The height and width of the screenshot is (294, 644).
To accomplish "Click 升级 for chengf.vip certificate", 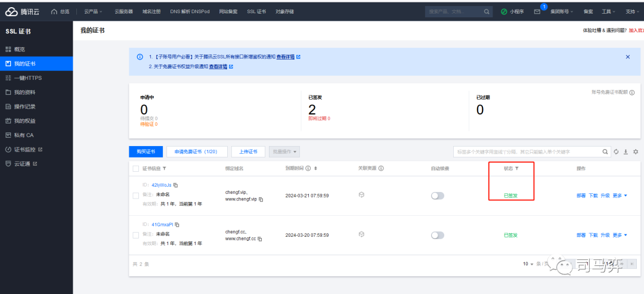I will [x=605, y=196].
